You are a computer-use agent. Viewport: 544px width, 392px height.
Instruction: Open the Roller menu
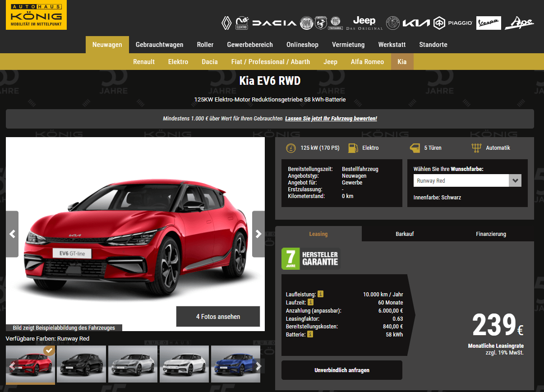(x=205, y=45)
